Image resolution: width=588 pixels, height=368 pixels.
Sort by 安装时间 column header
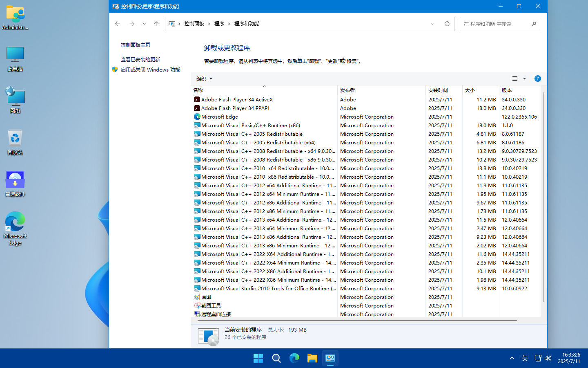444,90
